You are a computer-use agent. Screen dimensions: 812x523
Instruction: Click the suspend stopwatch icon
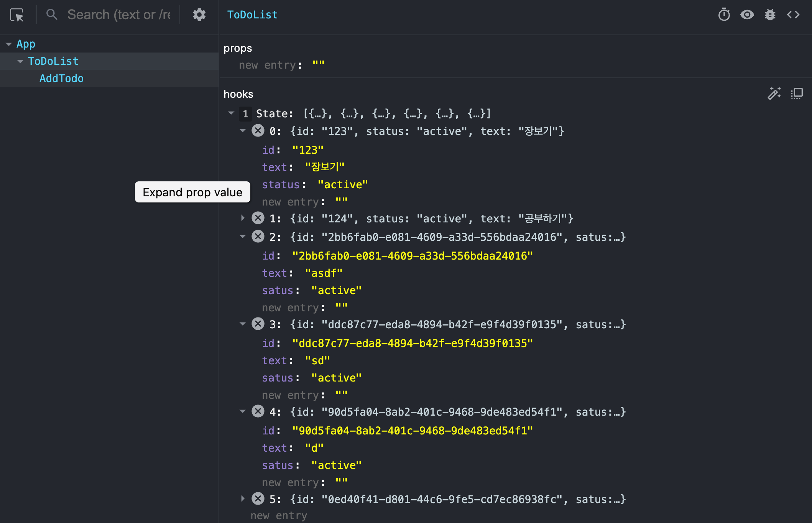724,15
